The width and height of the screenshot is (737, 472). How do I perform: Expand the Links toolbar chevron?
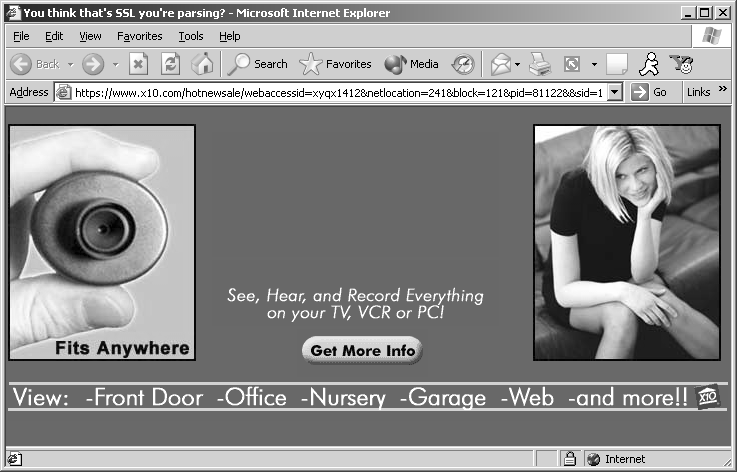click(723, 88)
